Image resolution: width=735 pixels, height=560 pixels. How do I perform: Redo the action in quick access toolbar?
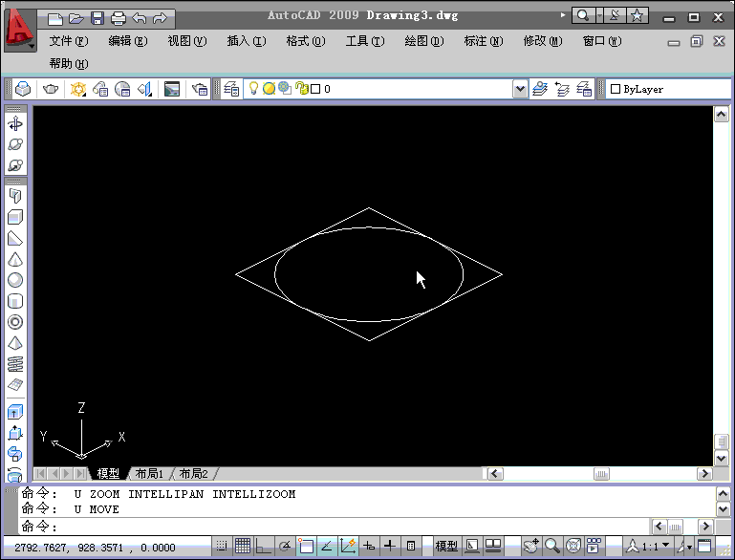160,19
